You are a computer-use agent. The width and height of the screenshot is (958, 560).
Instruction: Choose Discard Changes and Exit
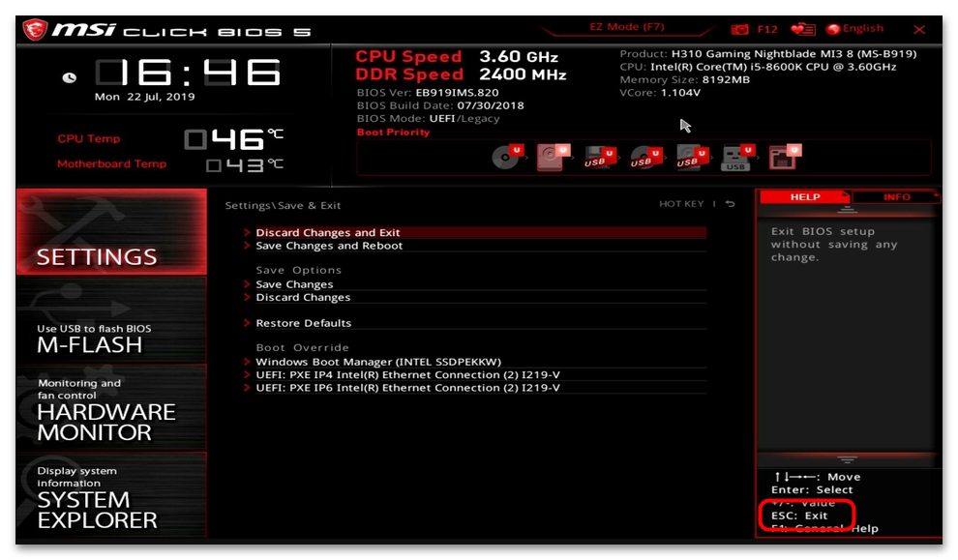(x=328, y=233)
